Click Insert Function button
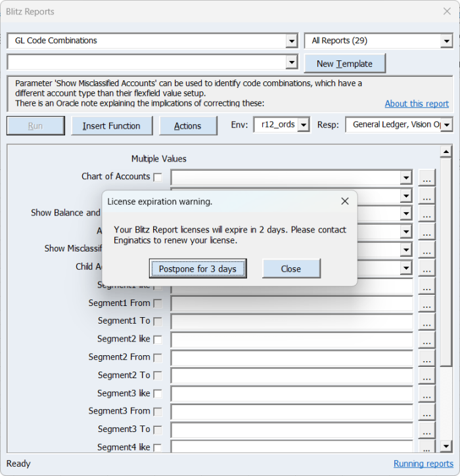 click(x=112, y=125)
